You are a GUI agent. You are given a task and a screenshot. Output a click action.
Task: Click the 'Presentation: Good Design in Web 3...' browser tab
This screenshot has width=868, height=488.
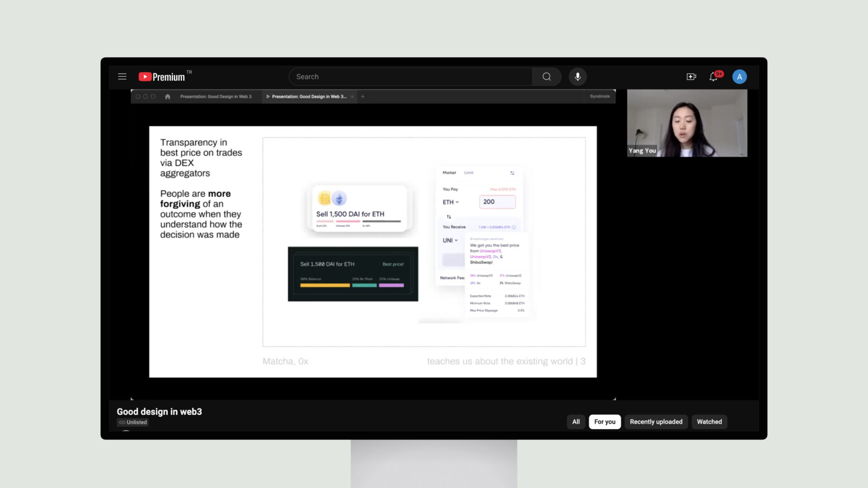[x=308, y=96]
